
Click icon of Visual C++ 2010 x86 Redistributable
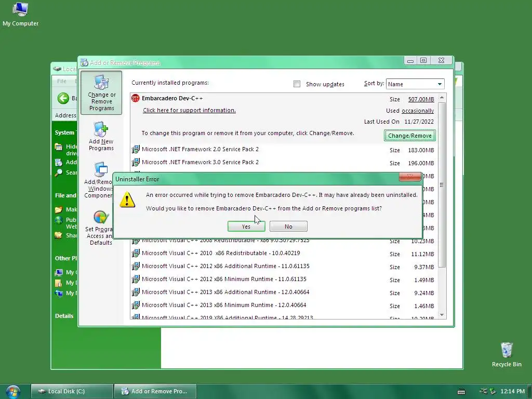click(136, 253)
